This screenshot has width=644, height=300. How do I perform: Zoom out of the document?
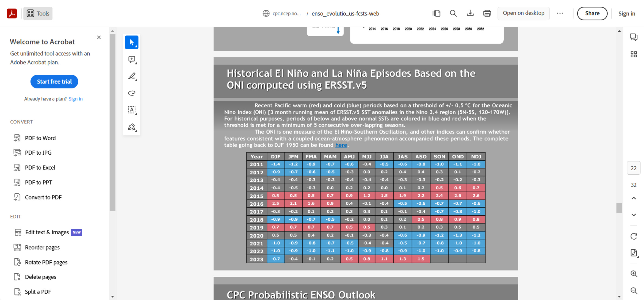pyautogui.click(x=633, y=291)
